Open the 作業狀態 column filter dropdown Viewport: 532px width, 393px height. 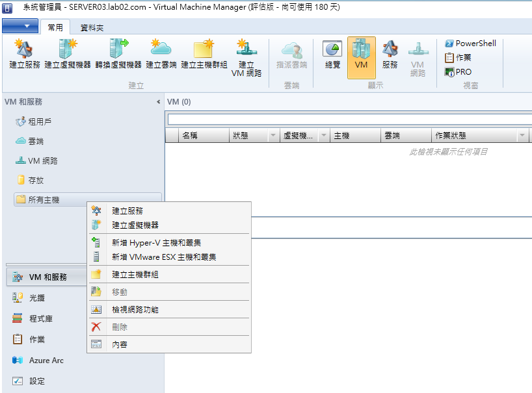click(522, 136)
